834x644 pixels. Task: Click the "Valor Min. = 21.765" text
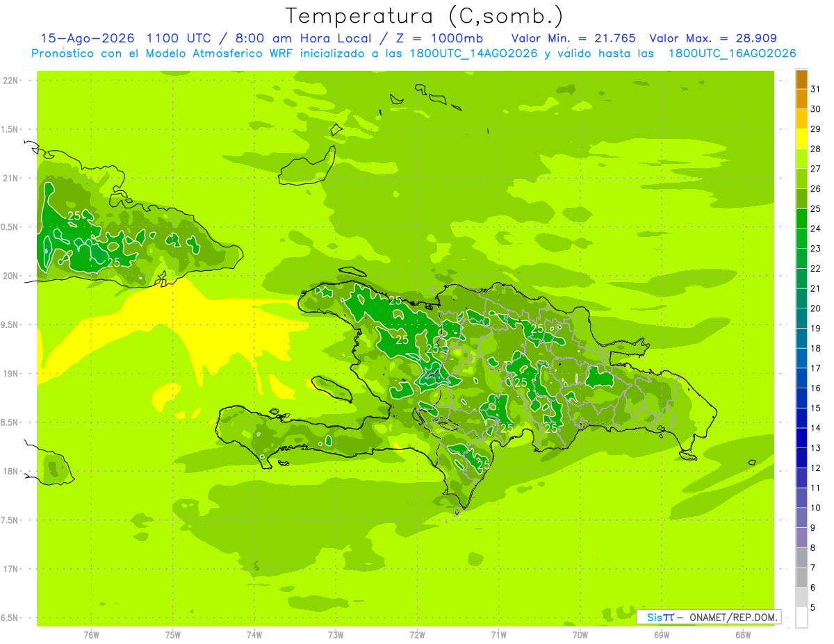pyautogui.click(x=573, y=38)
